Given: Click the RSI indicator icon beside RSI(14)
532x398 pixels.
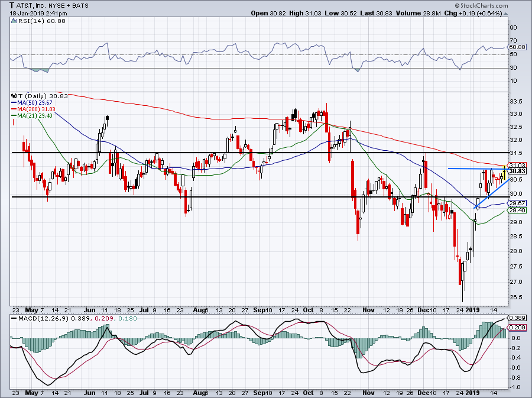Looking at the screenshot, I should [14, 21].
